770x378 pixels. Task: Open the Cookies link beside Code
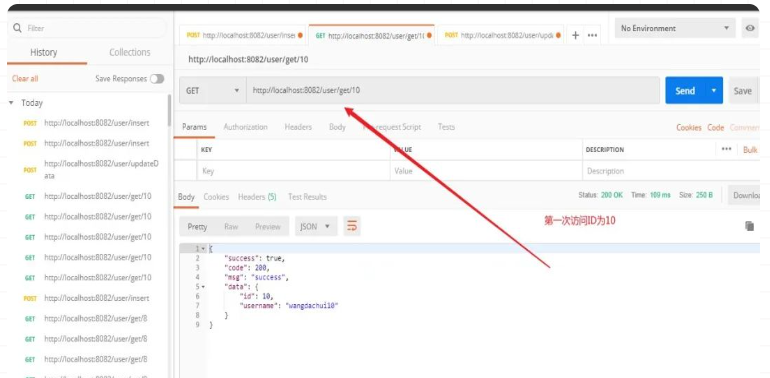pyautogui.click(x=688, y=128)
